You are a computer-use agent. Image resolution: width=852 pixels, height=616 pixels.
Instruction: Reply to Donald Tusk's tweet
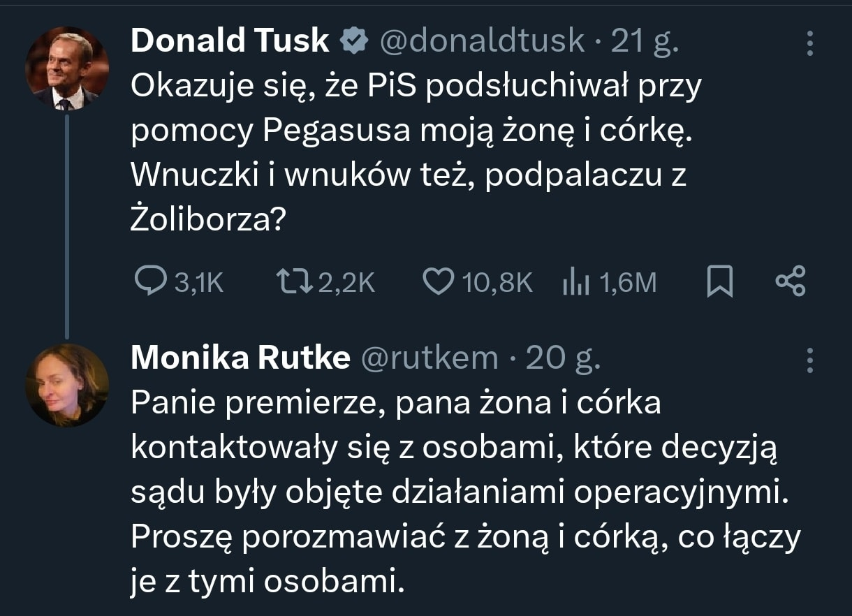pyautogui.click(x=148, y=282)
